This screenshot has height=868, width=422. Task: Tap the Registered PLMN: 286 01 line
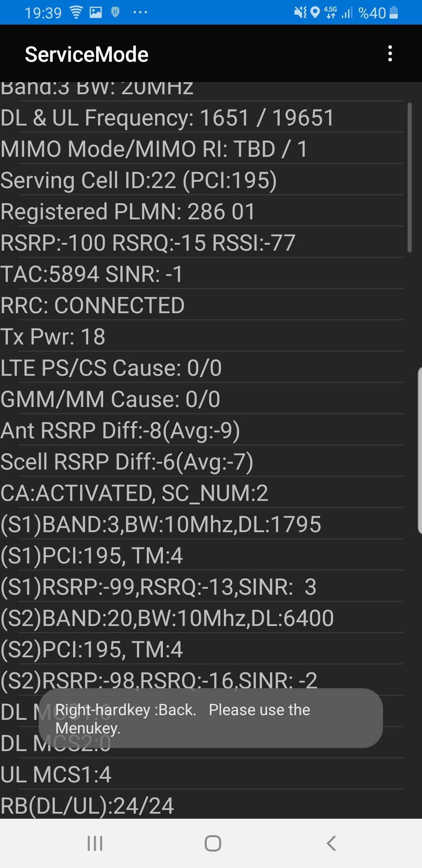click(x=202, y=211)
